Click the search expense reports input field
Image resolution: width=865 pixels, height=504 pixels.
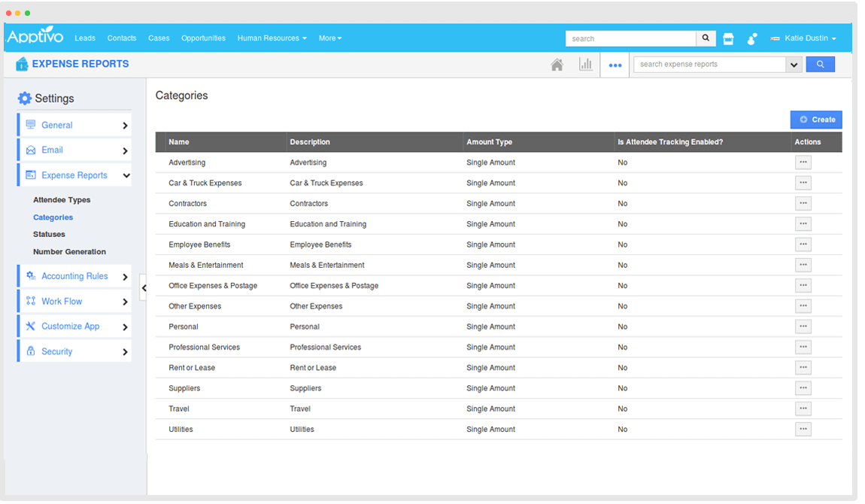[709, 65]
